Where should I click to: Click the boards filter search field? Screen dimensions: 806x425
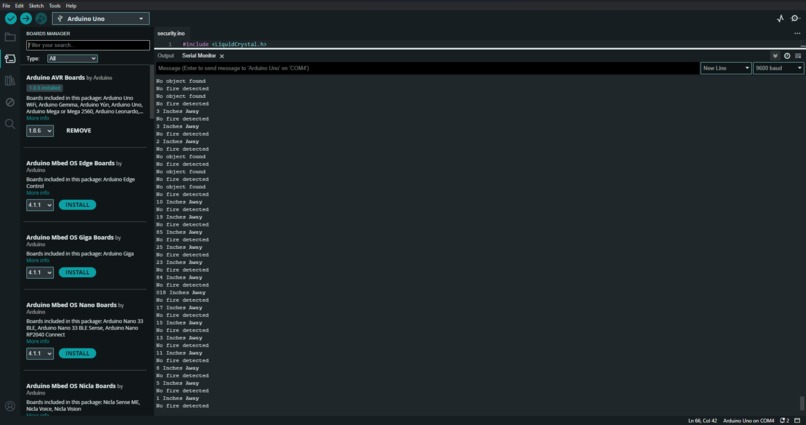pyautogui.click(x=88, y=45)
